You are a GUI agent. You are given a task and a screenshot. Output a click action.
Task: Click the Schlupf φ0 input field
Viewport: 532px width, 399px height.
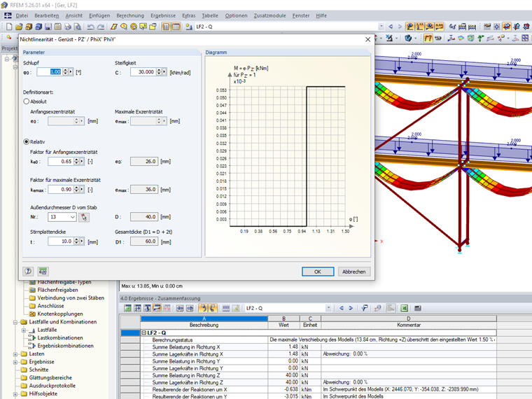pyautogui.click(x=49, y=72)
